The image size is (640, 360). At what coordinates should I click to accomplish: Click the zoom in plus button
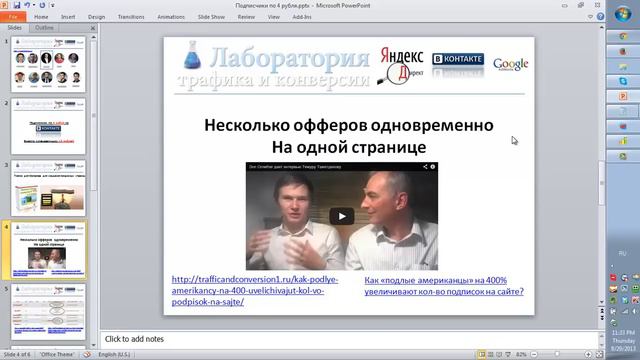588,354
